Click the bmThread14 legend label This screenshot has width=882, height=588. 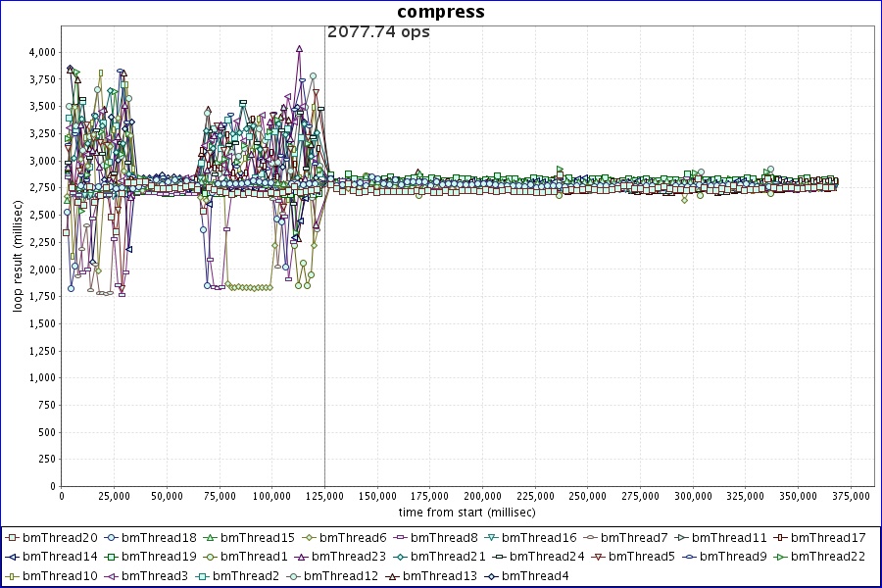[x=60, y=557]
